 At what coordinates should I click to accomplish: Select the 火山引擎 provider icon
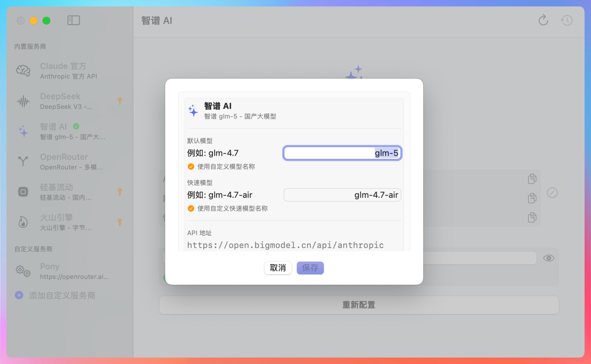23,222
